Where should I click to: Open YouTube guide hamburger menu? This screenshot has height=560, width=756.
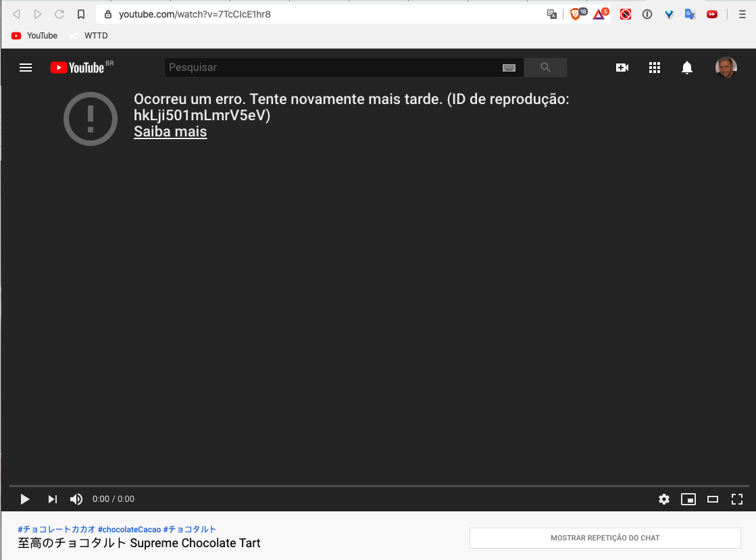26,68
